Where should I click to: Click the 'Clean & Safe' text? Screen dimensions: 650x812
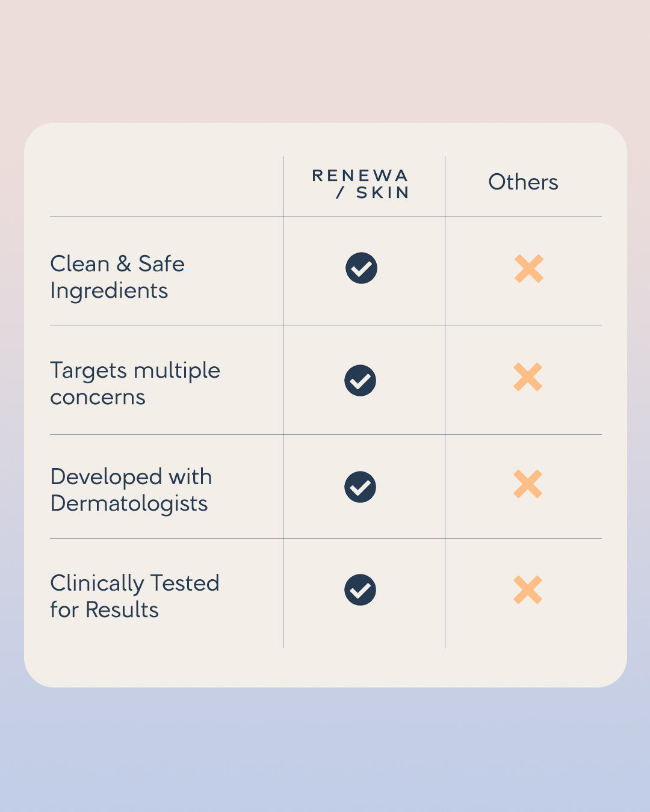(117, 263)
